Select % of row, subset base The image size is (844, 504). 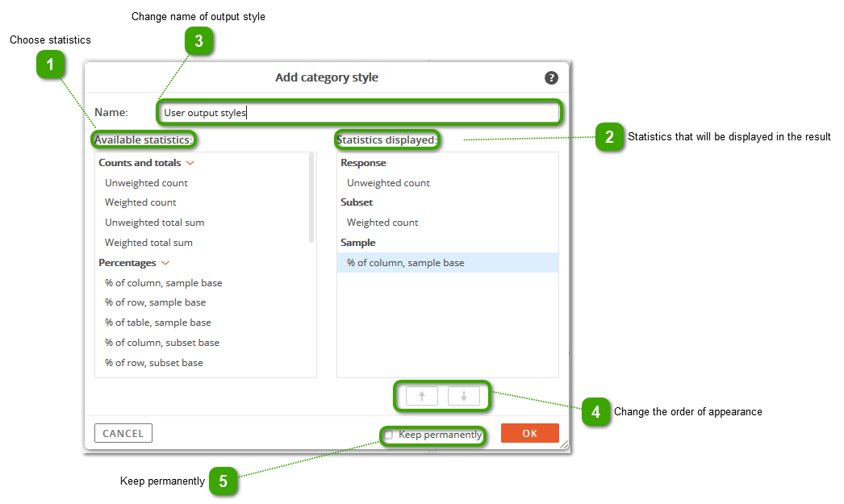point(154,363)
